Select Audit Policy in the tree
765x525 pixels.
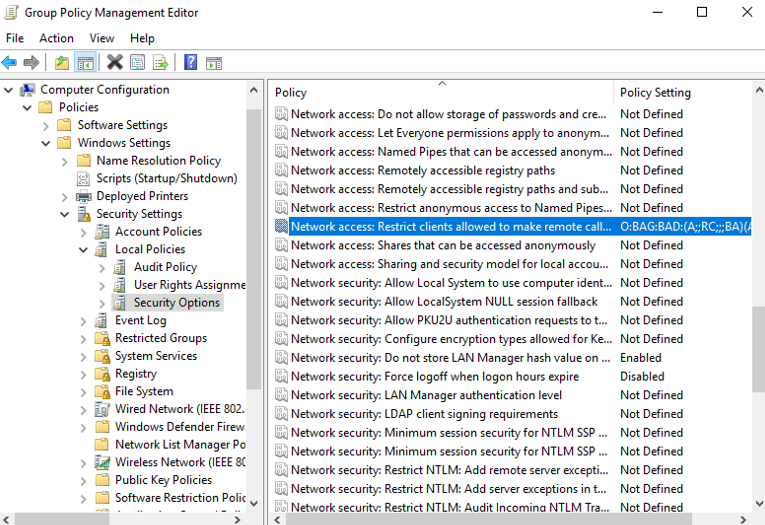(x=165, y=267)
